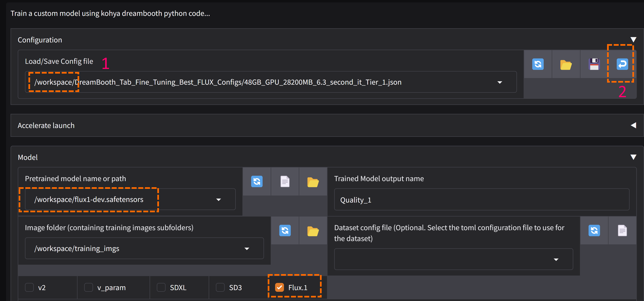Open the image folder browser
This screenshot has width=644, height=301.
click(313, 231)
